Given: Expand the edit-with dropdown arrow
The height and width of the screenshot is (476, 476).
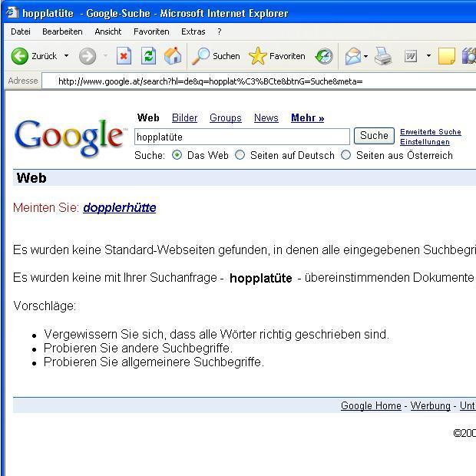Looking at the screenshot, I should [428, 56].
